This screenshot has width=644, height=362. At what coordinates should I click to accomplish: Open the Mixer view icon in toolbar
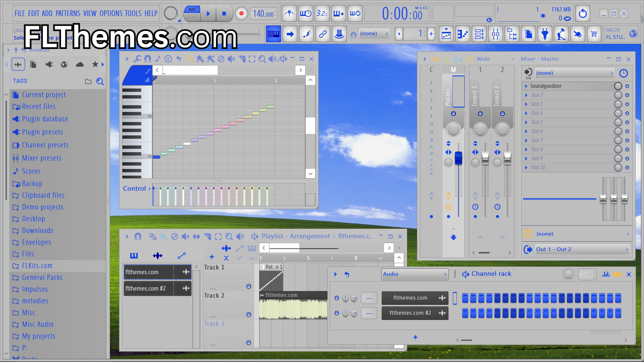[495, 34]
